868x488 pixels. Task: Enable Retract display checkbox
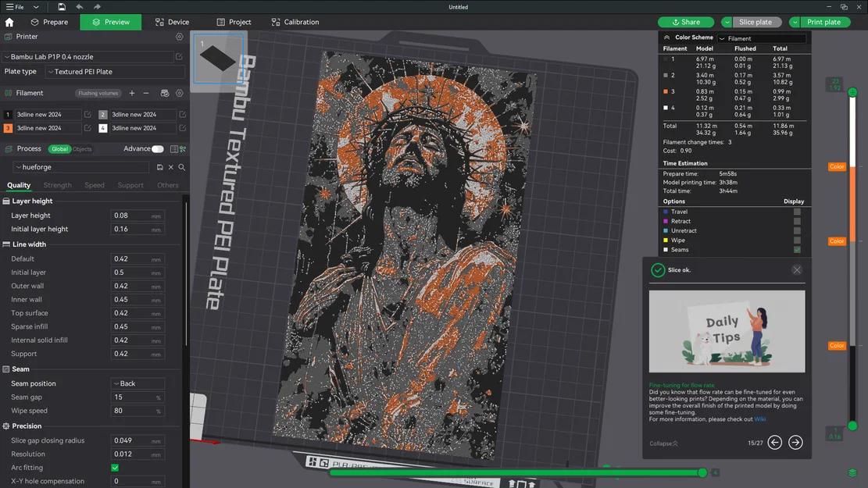click(797, 221)
